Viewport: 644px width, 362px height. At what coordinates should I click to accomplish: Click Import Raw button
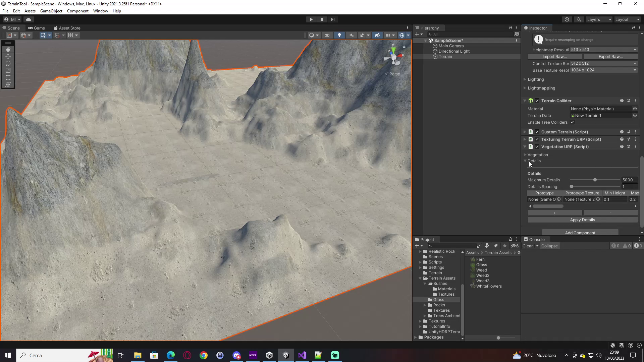554,57
